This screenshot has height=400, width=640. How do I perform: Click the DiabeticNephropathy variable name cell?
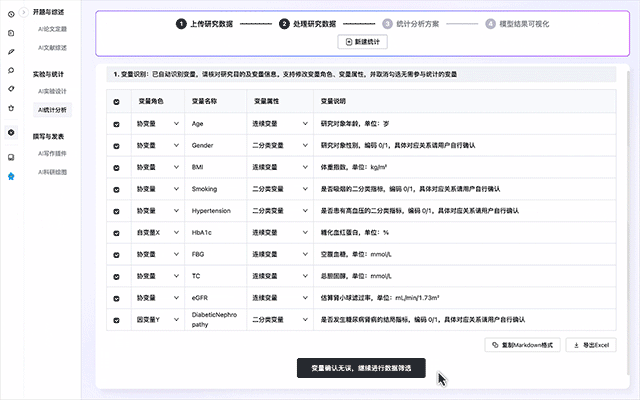tap(215, 320)
